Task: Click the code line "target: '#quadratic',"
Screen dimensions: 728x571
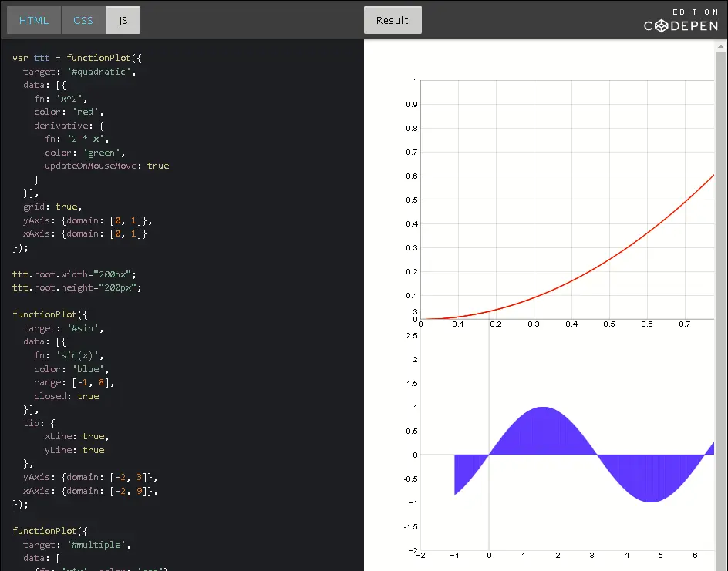Action: (79, 72)
